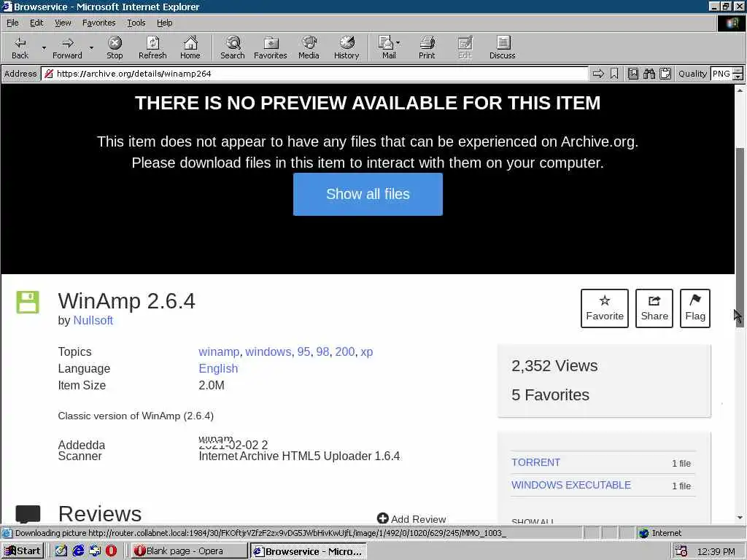Open the Search toolbar panel
Viewport: 747px width, 560px height.
point(233,47)
